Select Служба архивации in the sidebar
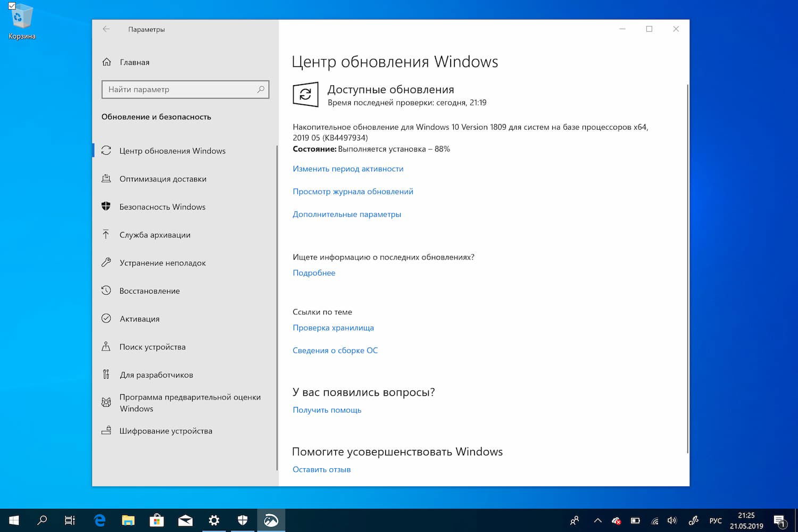 pos(156,235)
